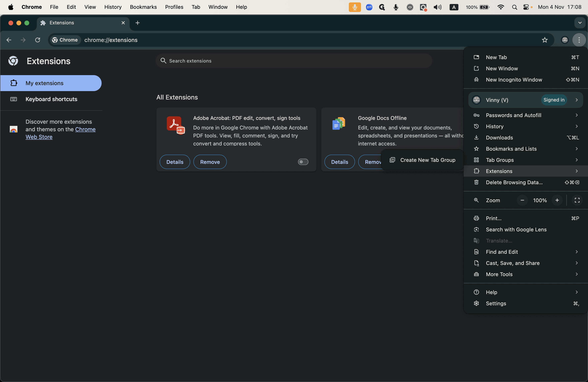Select Create New Tab Group
588x382 pixels.
pyautogui.click(x=422, y=160)
